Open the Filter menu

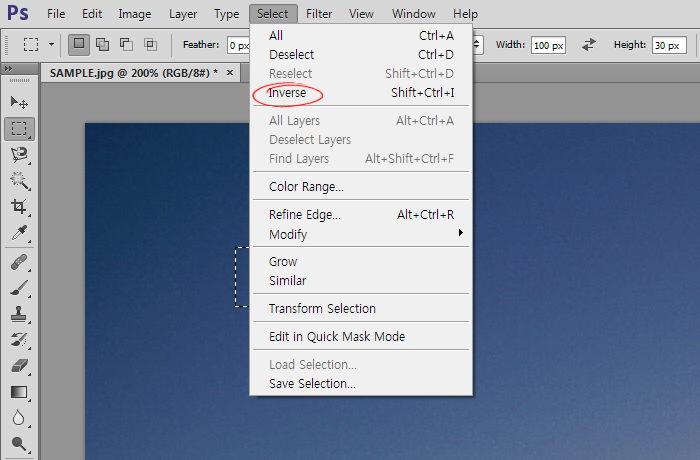click(x=319, y=14)
